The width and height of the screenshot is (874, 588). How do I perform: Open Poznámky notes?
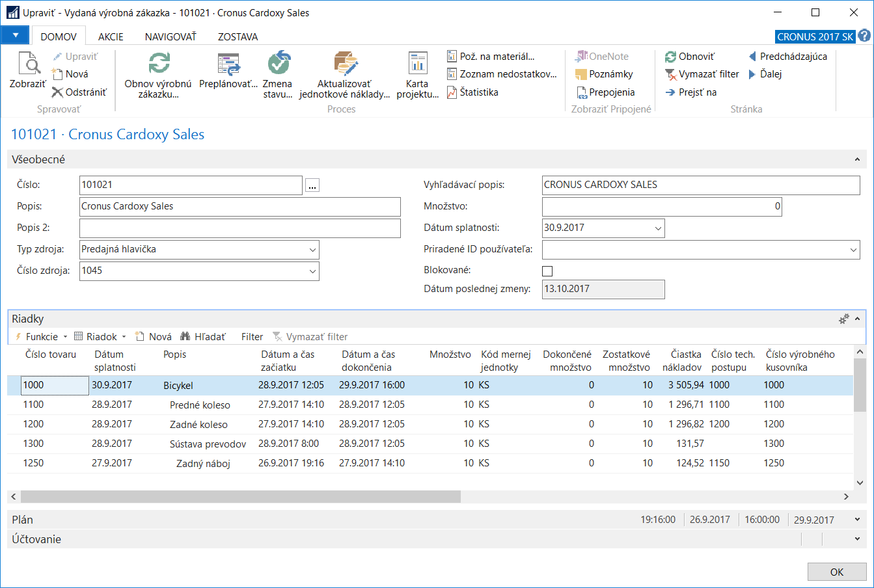pyautogui.click(x=604, y=74)
